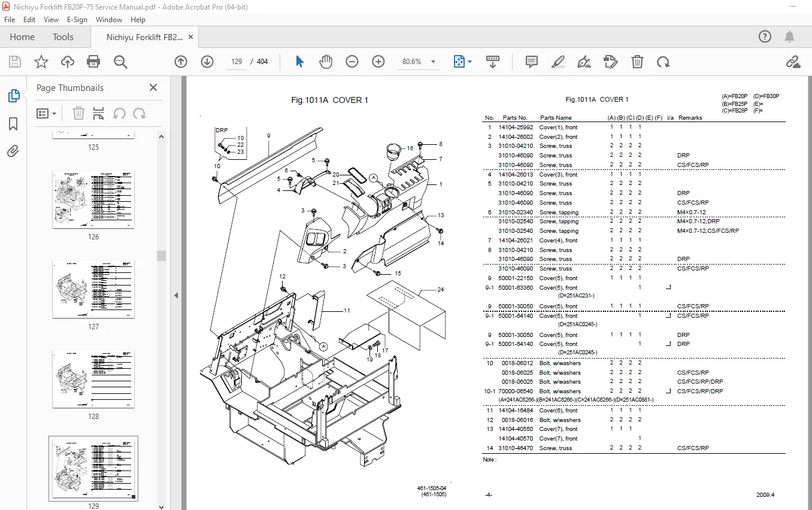
Task: Collapse the navigation pane with the arrow
Action: (176, 295)
